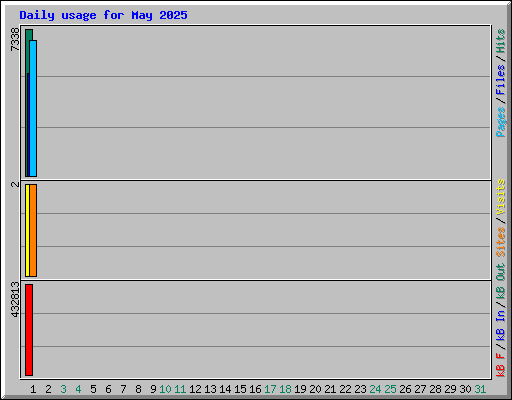The height and width of the screenshot is (400, 512).
Task: Click the 'Hits' legend label
Action: 501,41
